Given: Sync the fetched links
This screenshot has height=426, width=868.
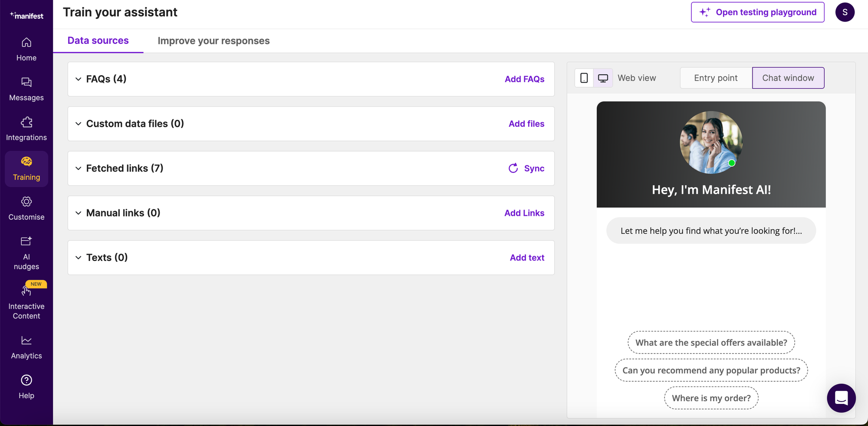Looking at the screenshot, I should [526, 168].
